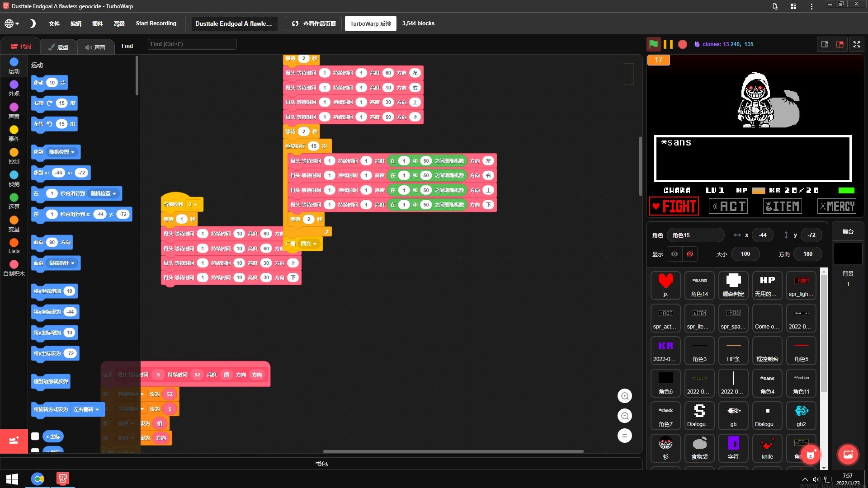Select the 事件 block category
The height and width of the screenshot is (488, 868).
tap(14, 133)
